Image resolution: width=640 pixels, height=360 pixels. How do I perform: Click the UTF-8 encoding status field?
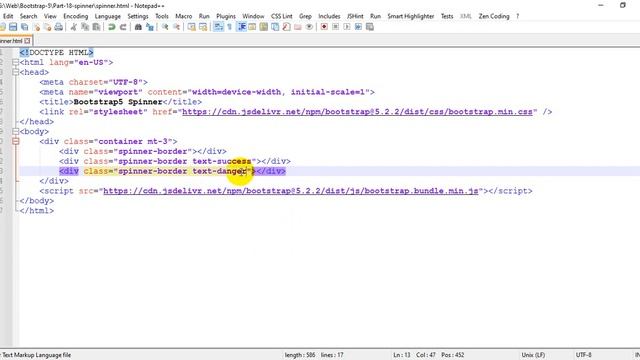(584, 355)
